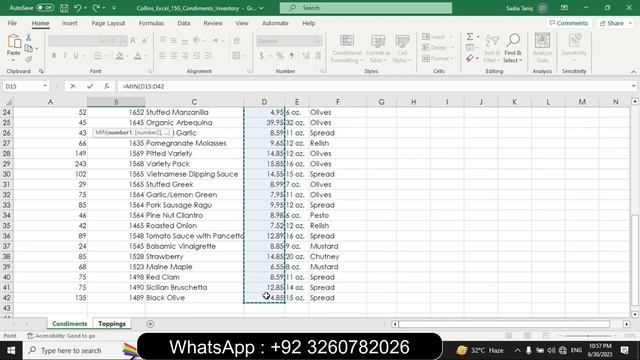The image size is (640, 360).
Task: Select column D header
Action: 264,102
